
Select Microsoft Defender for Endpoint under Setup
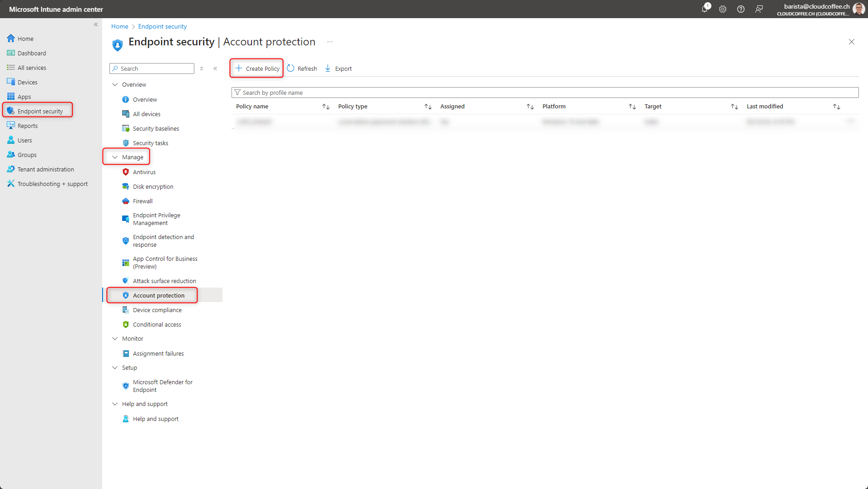coord(163,386)
